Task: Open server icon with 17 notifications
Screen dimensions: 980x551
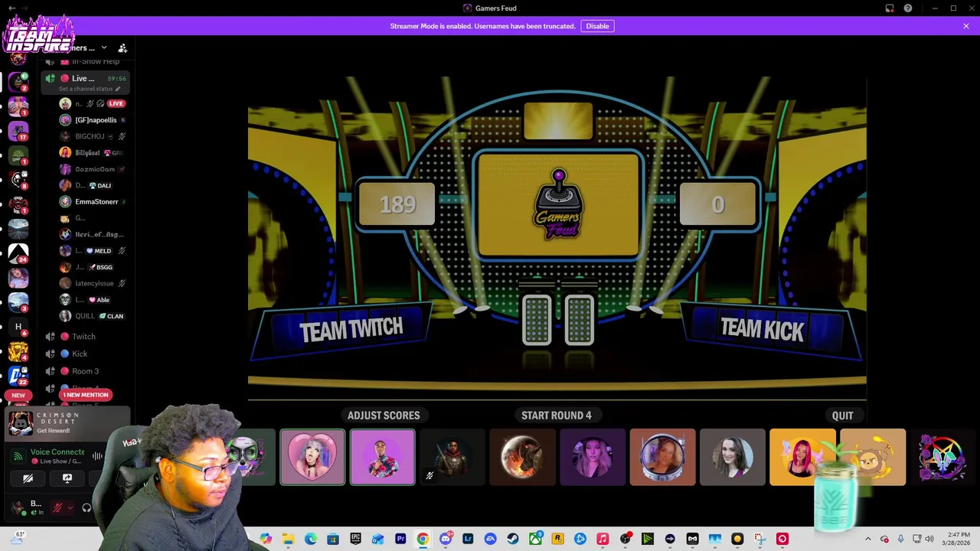Action: pos(18,130)
